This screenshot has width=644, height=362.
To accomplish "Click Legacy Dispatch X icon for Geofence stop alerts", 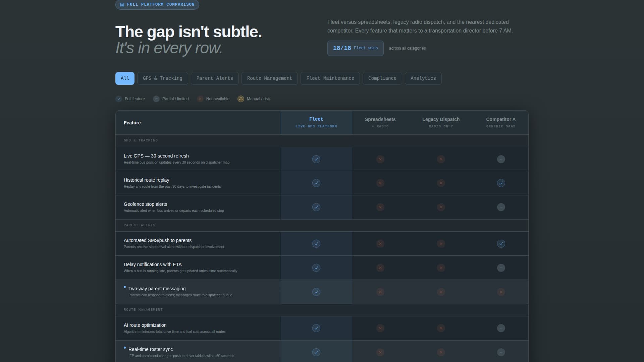I will click(x=441, y=207).
